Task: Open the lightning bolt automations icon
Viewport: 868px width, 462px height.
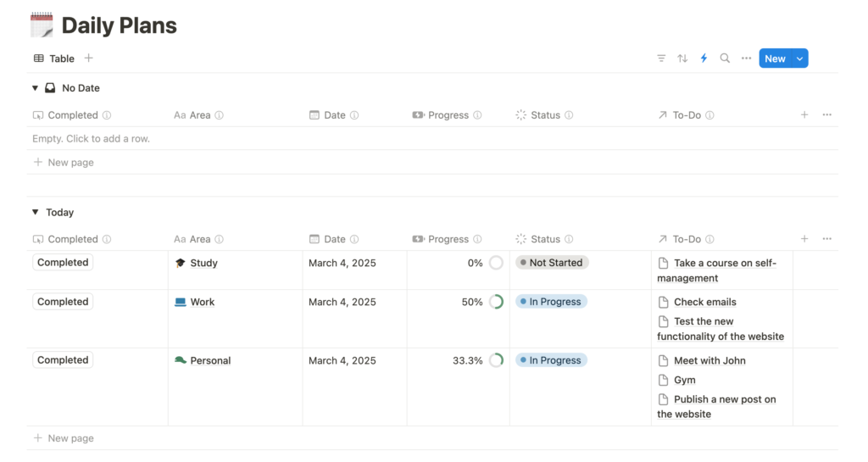Action: pos(704,58)
